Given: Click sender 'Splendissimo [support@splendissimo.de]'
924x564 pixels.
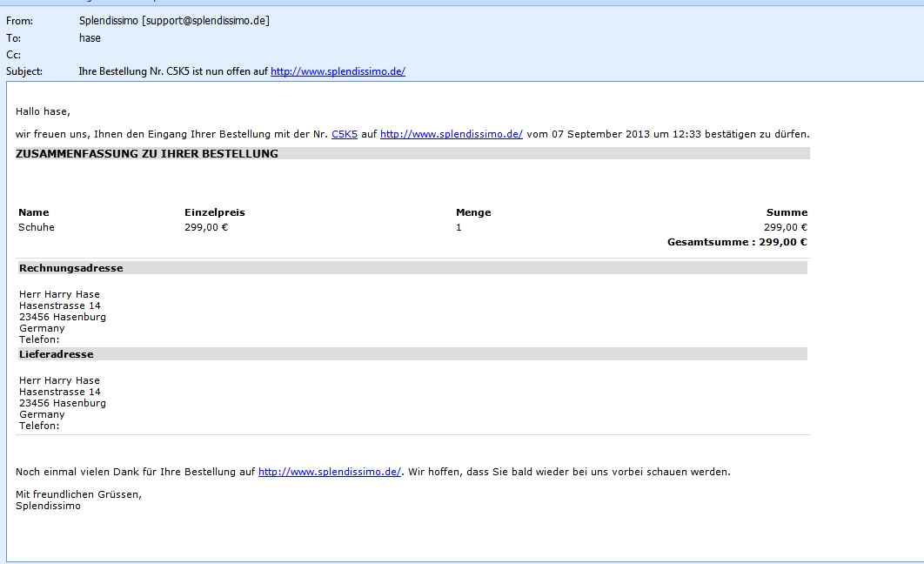Looking at the screenshot, I should [174, 21].
